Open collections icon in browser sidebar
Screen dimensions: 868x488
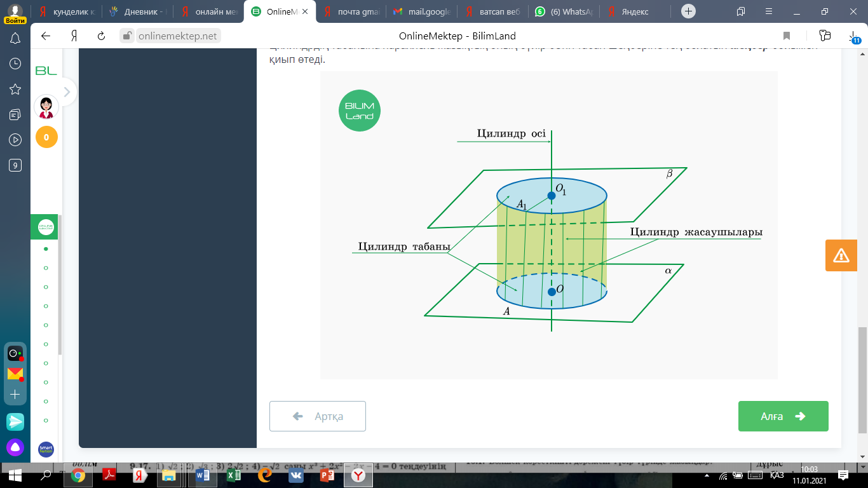coord(15,114)
